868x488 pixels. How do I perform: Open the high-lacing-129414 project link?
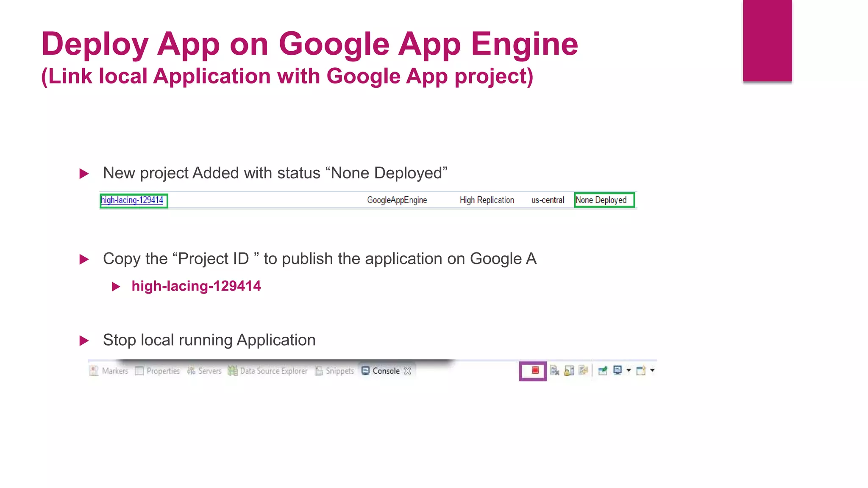click(132, 200)
